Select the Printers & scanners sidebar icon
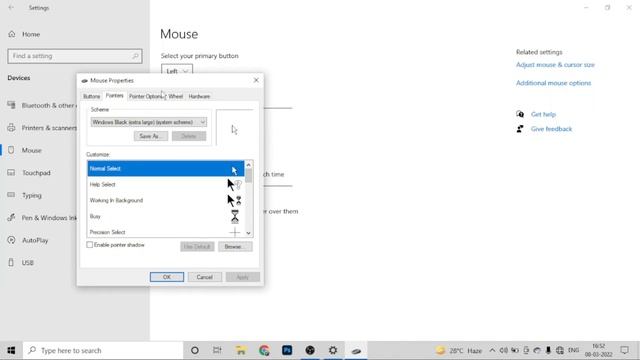The height and width of the screenshot is (360, 640). pos(11,128)
